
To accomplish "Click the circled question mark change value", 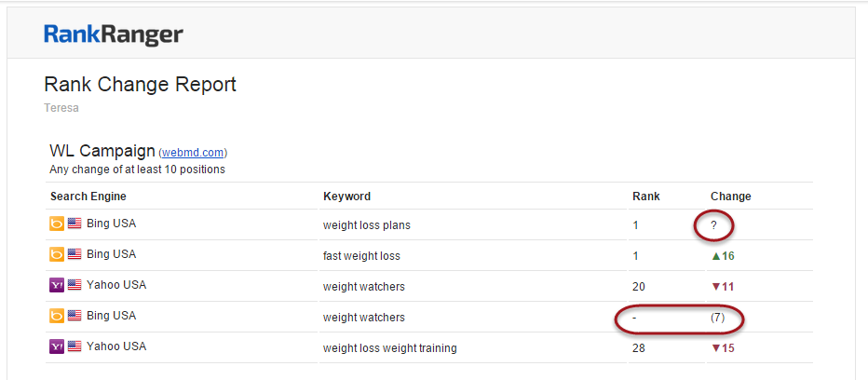I will pyautogui.click(x=713, y=225).
